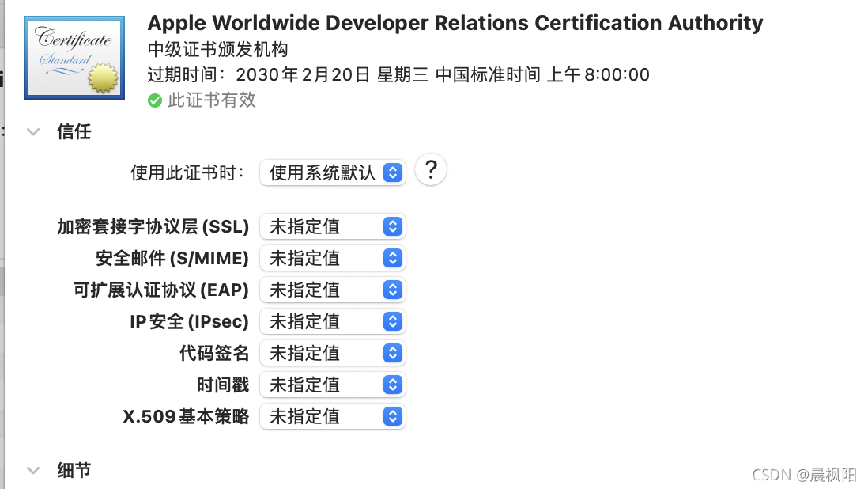The image size is (868, 489).
Task: Click the X.509 dropdown arrows icon
Action: 392,416
